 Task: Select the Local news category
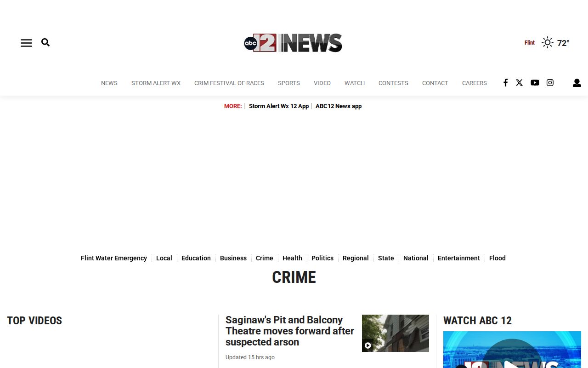pos(164,258)
